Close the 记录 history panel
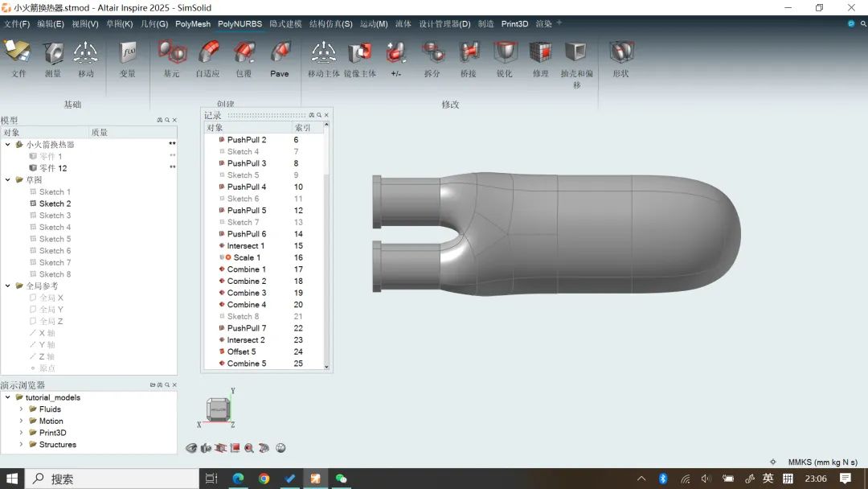The height and width of the screenshot is (489, 868). pos(326,116)
